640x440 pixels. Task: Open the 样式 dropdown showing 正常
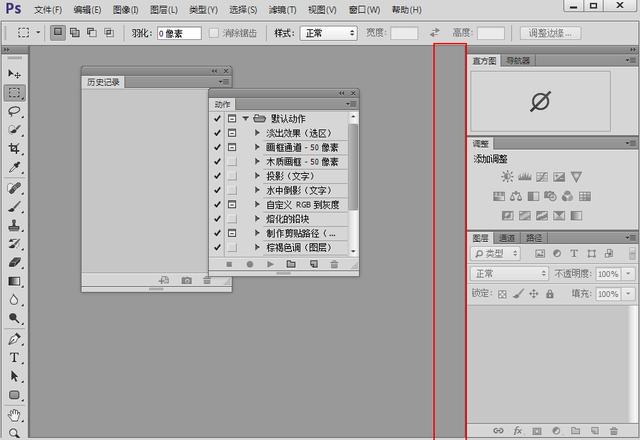329,33
